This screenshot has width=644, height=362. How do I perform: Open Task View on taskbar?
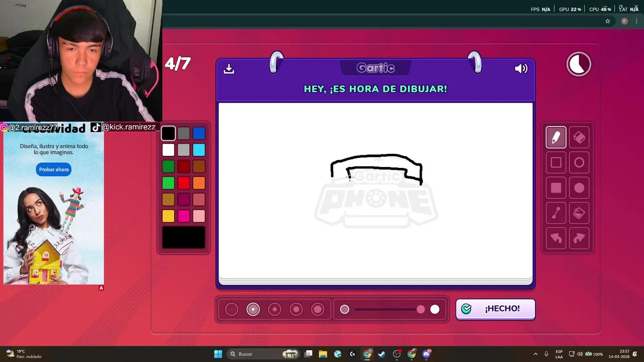coord(308,354)
